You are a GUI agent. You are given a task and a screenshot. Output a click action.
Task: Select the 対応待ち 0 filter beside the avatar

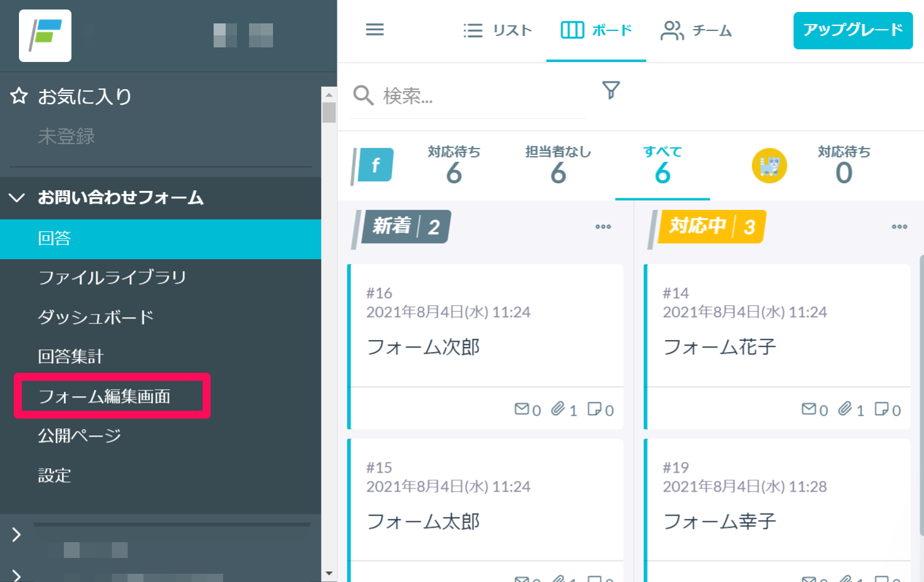(844, 166)
